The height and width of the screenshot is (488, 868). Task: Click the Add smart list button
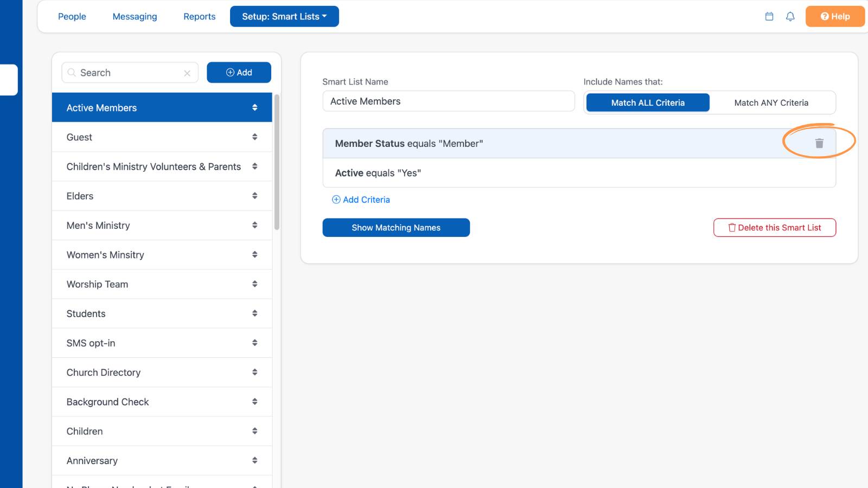tap(239, 72)
